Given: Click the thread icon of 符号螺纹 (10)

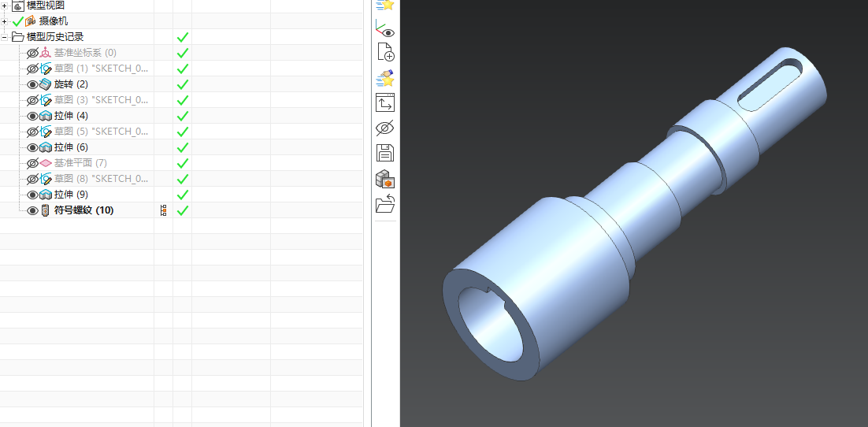Looking at the screenshot, I should [x=46, y=210].
